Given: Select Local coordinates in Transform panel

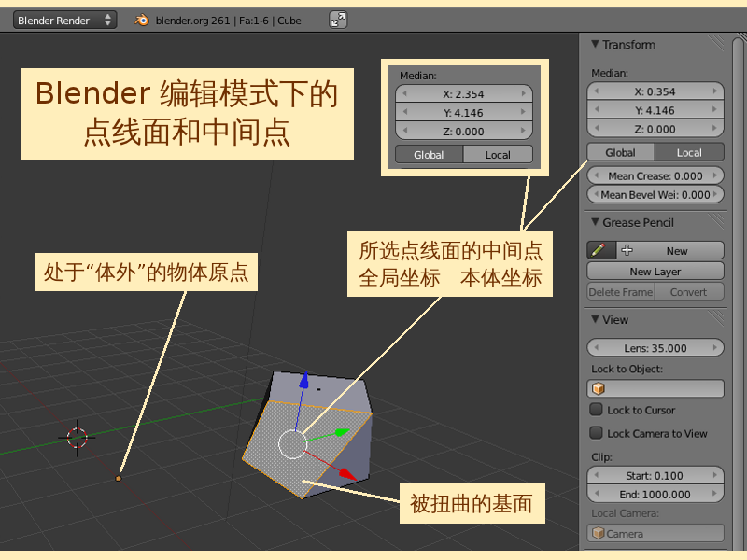Looking at the screenshot, I should coord(689,152).
